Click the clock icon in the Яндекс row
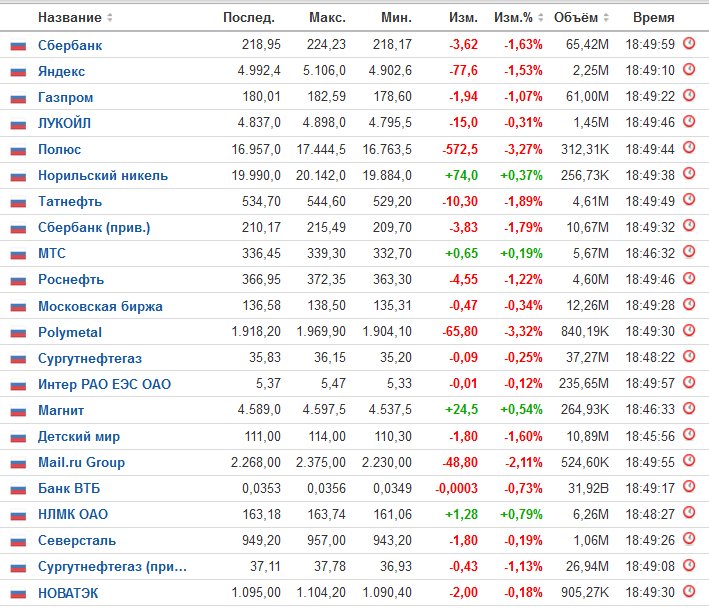 click(689, 69)
